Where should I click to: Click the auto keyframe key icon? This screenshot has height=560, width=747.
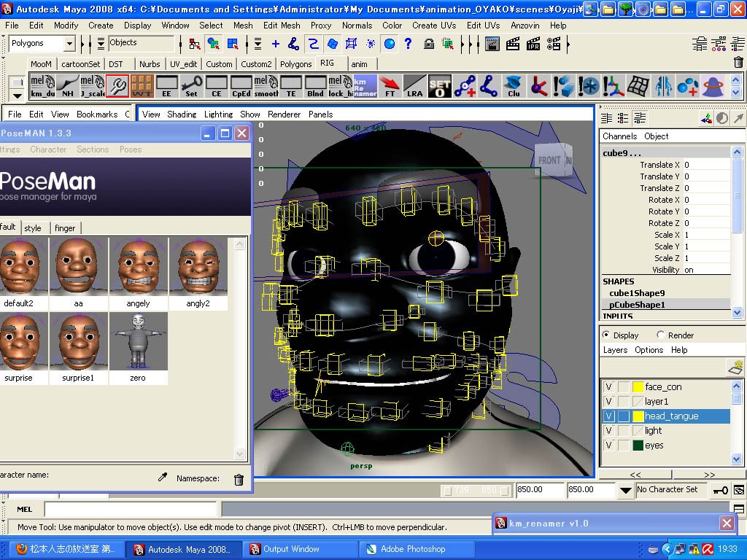pos(720,490)
